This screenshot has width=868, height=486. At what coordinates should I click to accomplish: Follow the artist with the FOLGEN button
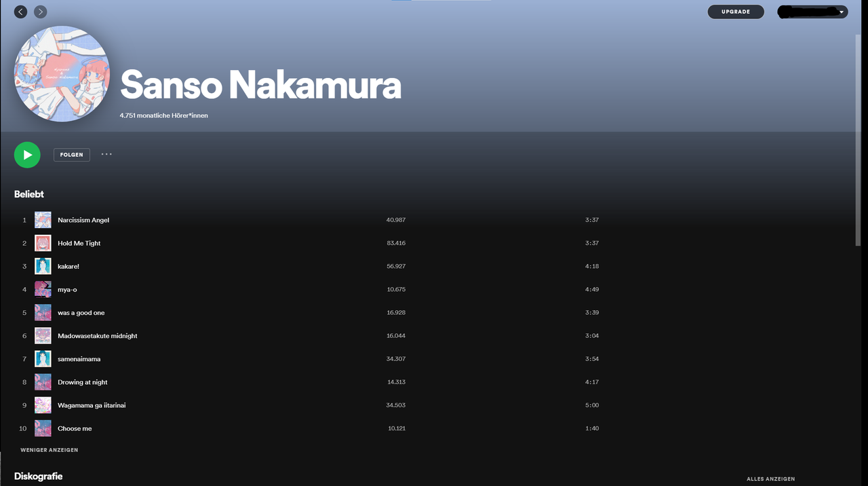(x=72, y=155)
